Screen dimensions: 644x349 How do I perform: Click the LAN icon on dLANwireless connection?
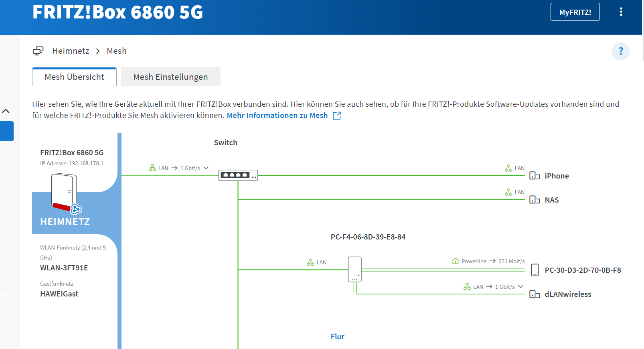tap(467, 286)
